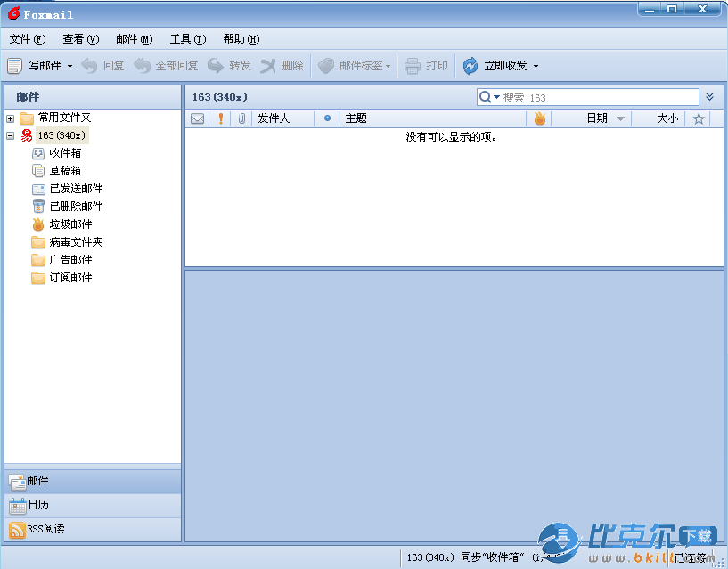Collapse the 163 account tree node

[x=11, y=136]
